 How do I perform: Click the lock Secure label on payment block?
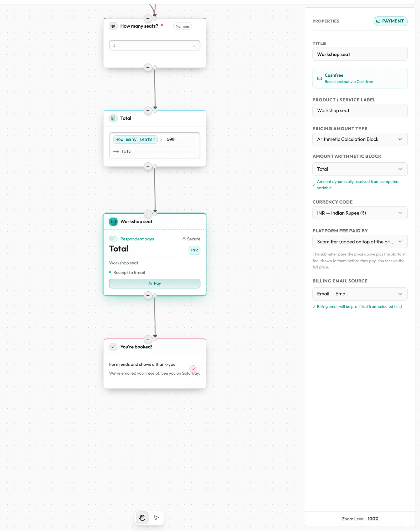click(x=191, y=239)
